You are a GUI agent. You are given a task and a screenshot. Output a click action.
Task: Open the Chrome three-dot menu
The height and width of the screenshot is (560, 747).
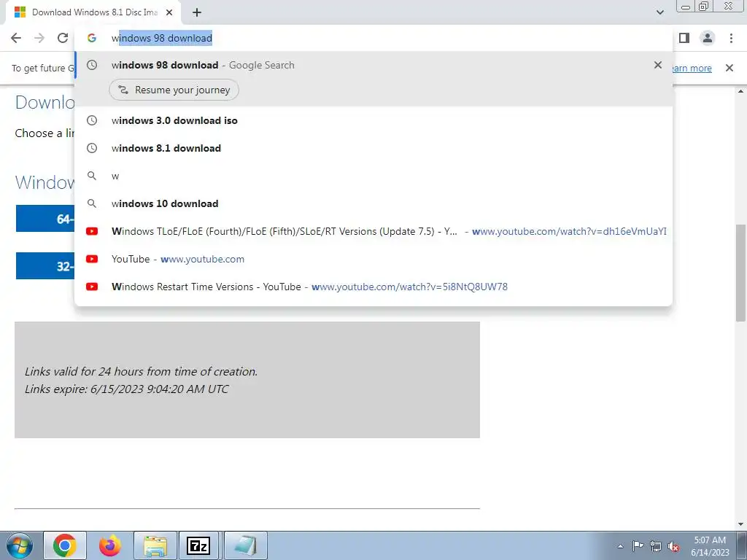point(731,38)
